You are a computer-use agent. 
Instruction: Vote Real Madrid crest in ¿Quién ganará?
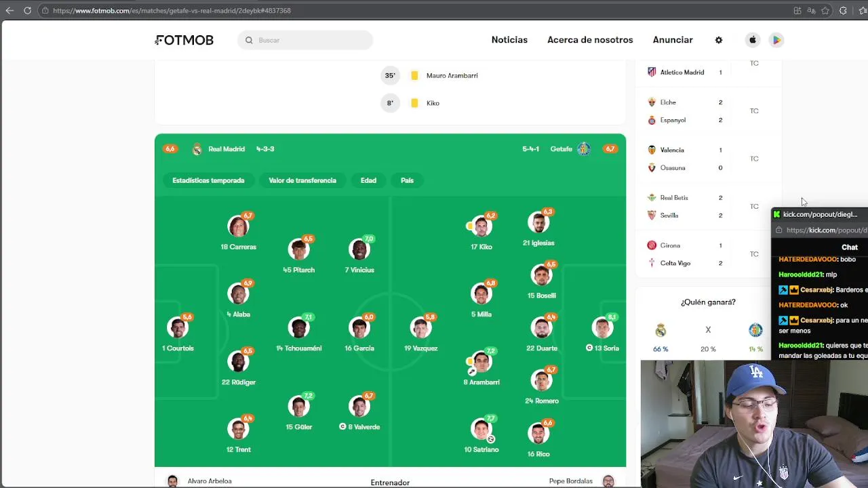(660, 330)
